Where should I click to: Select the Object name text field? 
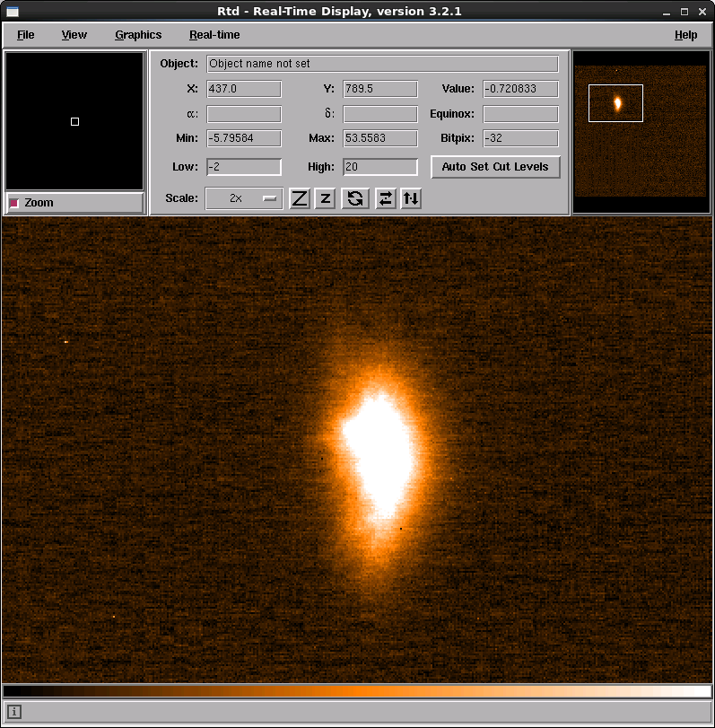(x=382, y=64)
